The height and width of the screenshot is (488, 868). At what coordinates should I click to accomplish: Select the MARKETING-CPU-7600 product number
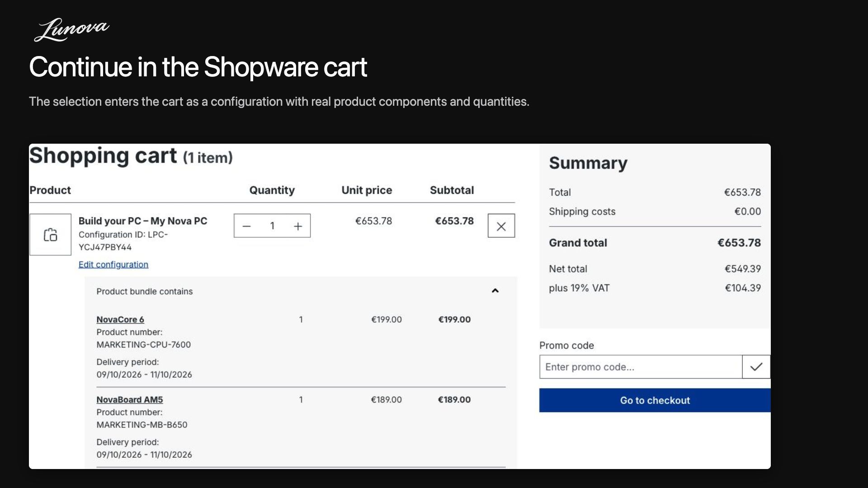[144, 345]
